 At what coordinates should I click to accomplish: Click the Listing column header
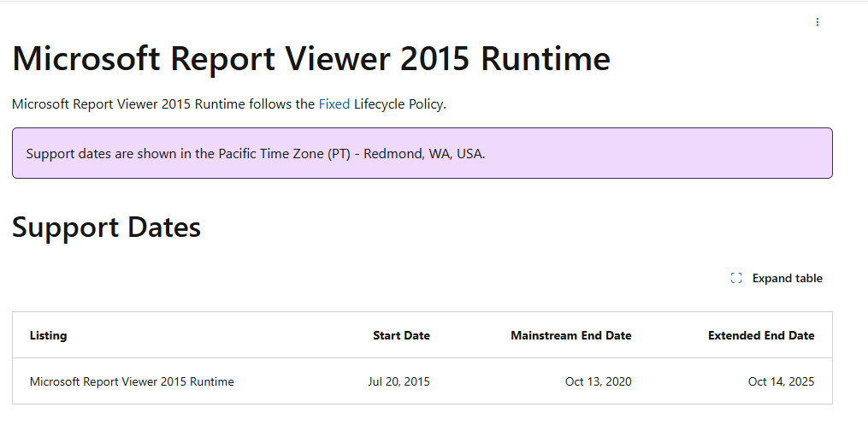48,335
